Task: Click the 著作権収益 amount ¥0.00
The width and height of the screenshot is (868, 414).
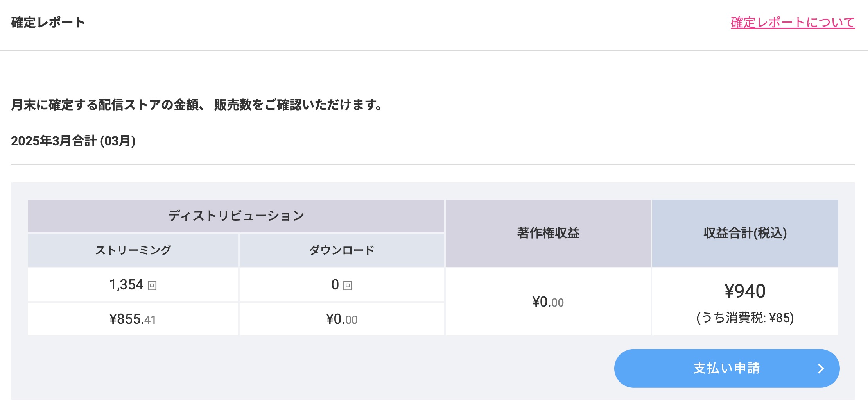Action: (x=548, y=302)
